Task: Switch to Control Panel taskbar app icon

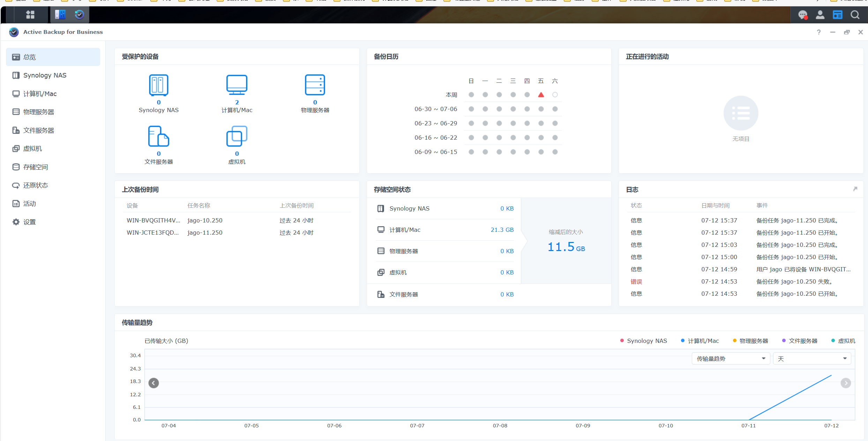Action: tap(60, 14)
